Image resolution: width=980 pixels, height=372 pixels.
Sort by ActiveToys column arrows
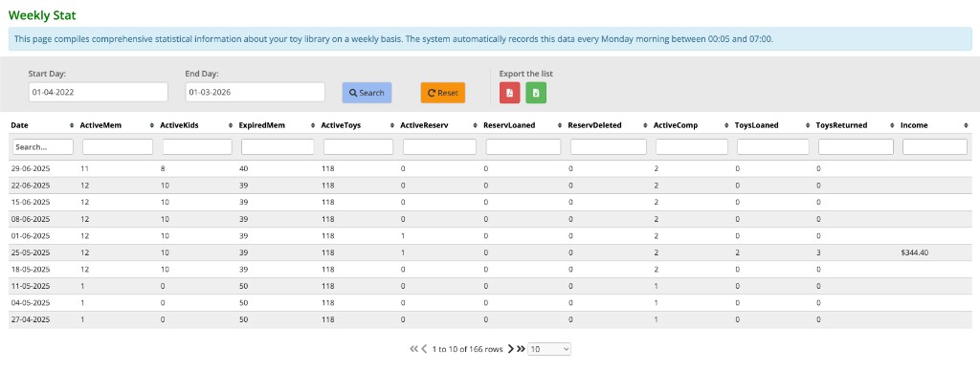[391, 125]
